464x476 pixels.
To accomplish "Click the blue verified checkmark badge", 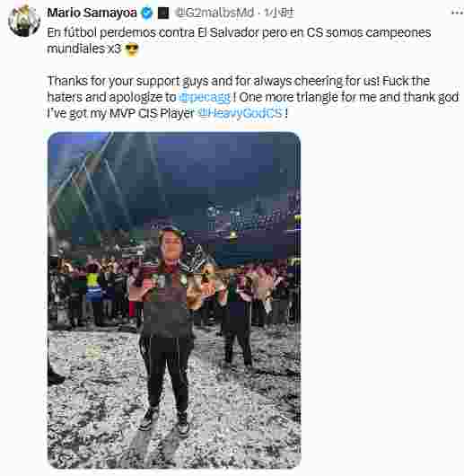I will [147, 13].
